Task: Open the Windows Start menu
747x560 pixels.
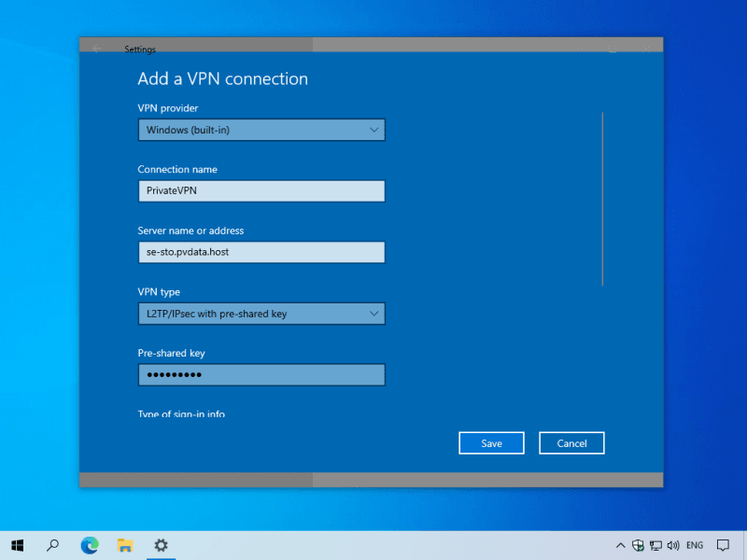Action: pyautogui.click(x=17, y=545)
